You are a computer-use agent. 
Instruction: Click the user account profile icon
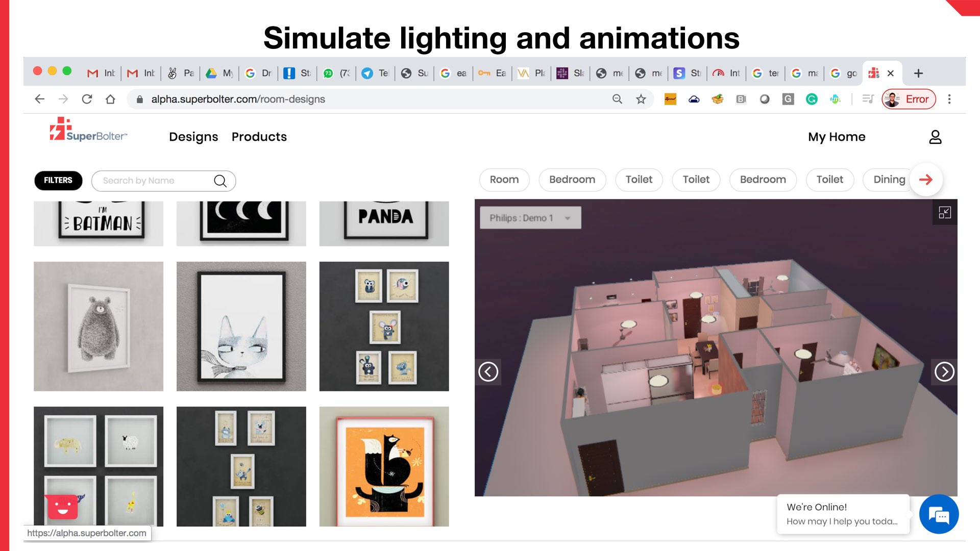coord(935,137)
